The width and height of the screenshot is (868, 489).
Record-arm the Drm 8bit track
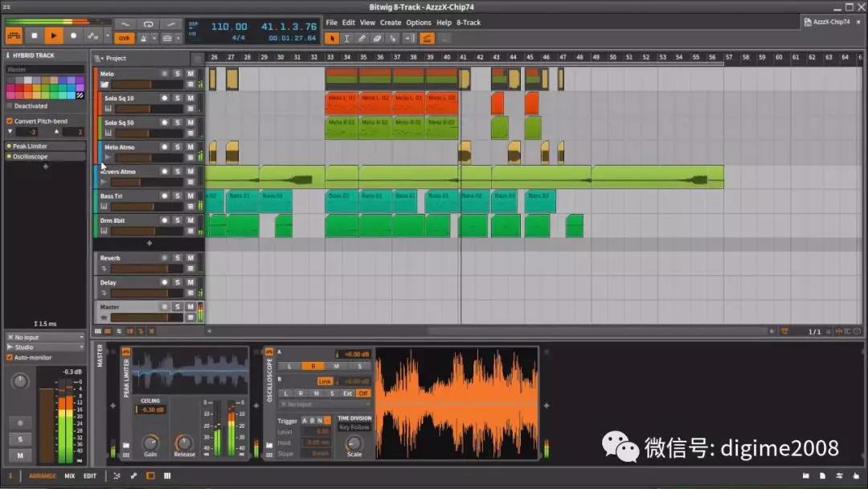coord(165,220)
